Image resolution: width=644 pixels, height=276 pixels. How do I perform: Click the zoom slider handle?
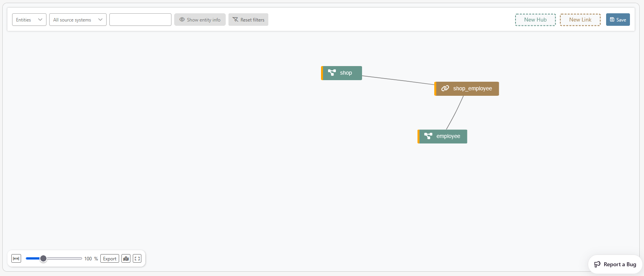pos(43,258)
